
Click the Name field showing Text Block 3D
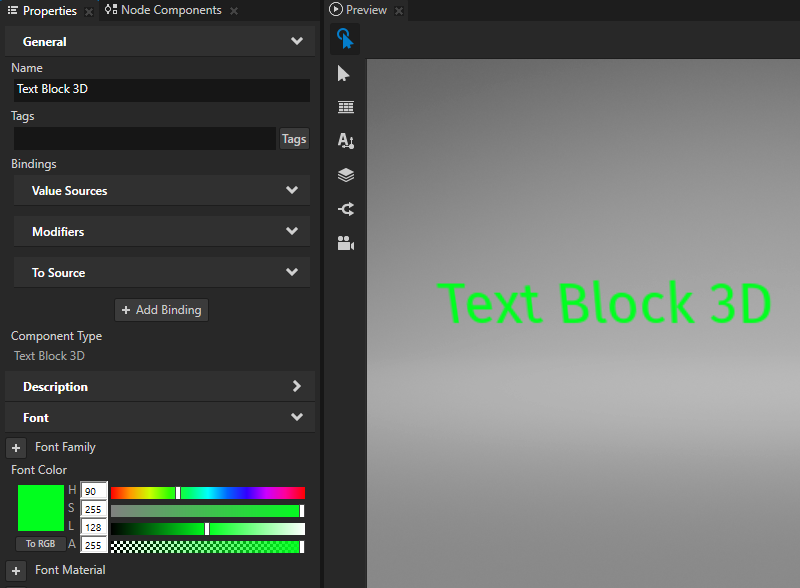[160, 89]
